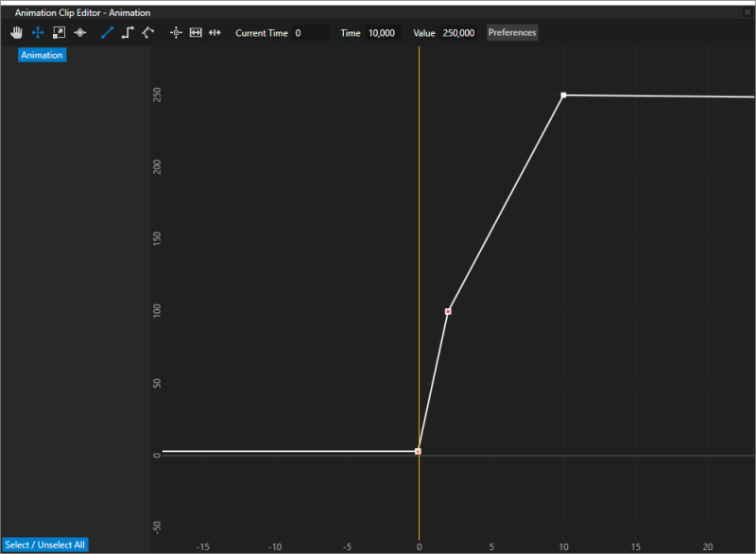Image resolution: width=756 pixels, height=554 pixels.
Task: Click Select / Unselect All button
Action: (45, 545)
